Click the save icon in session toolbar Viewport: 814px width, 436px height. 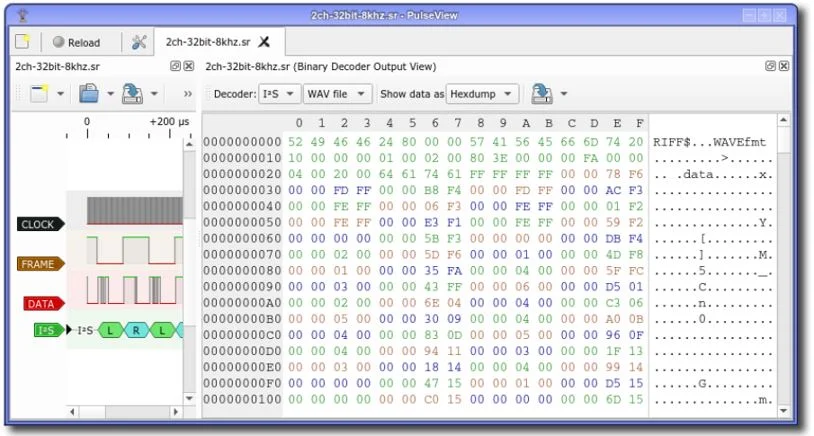tap(131, 94)
